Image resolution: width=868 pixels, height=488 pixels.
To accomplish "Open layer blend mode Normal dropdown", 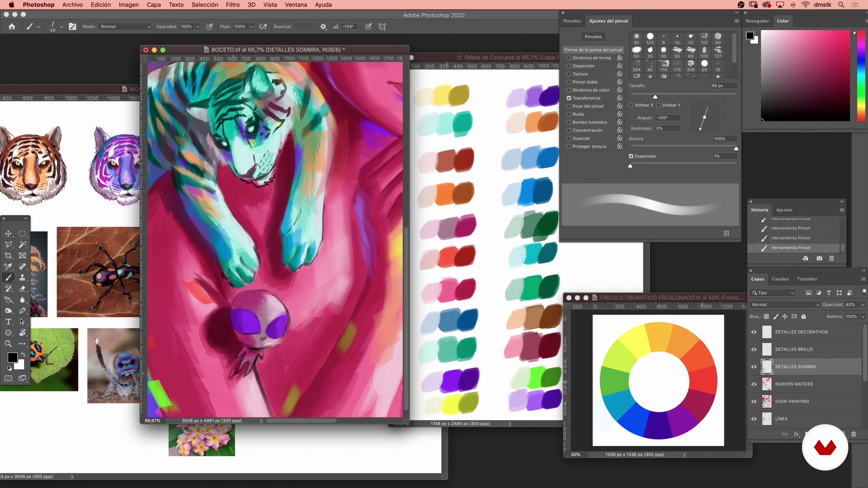I will pos(785,305).
